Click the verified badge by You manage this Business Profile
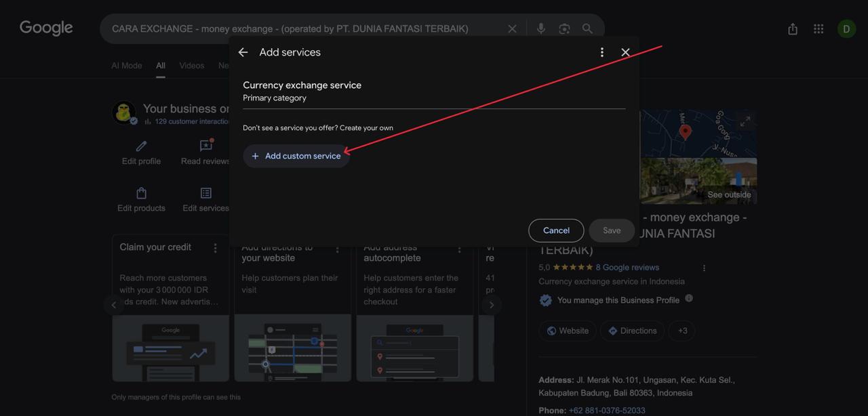 pyautogui.click(x=546, y=300)
